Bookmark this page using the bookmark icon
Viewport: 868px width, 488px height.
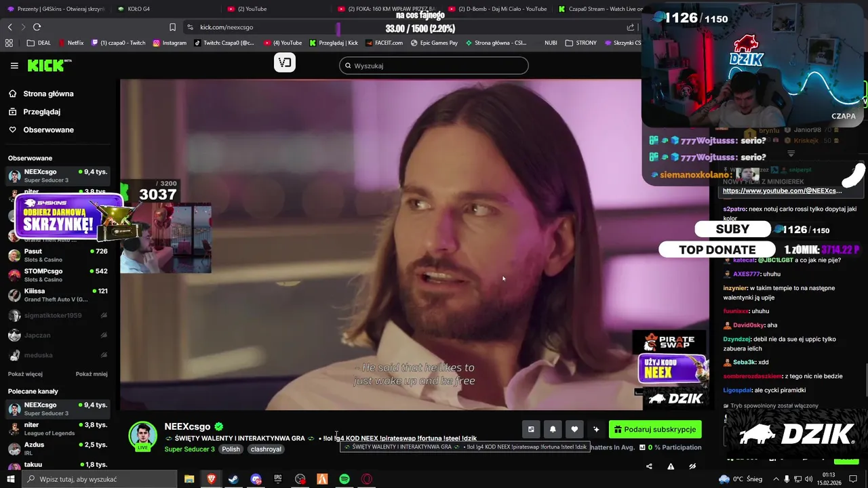click(172, 27)
